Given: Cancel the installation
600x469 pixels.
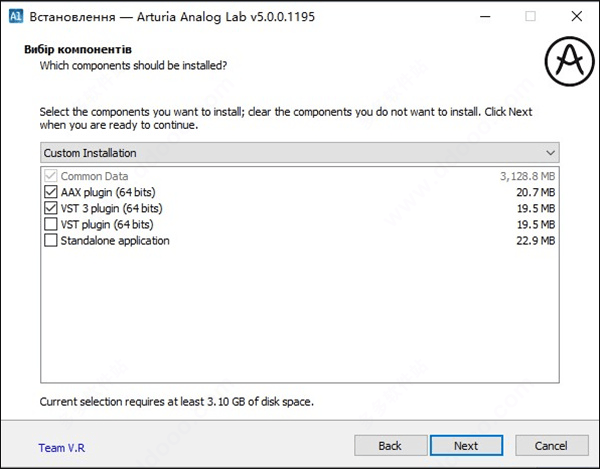Looking at the screenshot, I should 551,445.
